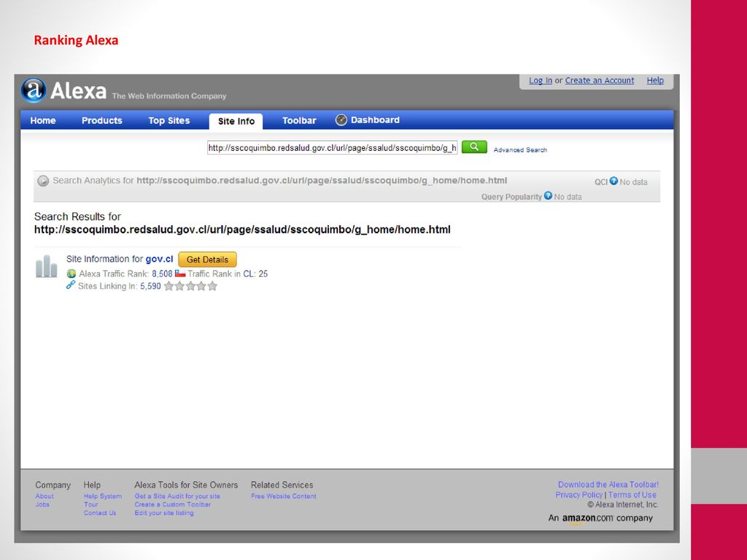The image size is (747, 560).
Task: Open the Help link in header
Action: tap(655, 80)
